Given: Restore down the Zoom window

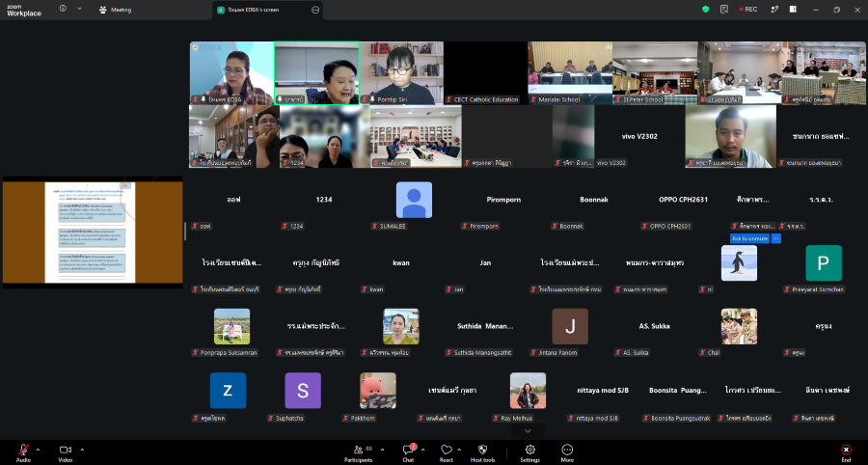Looking at the screenshot, I should coord(836,10).
